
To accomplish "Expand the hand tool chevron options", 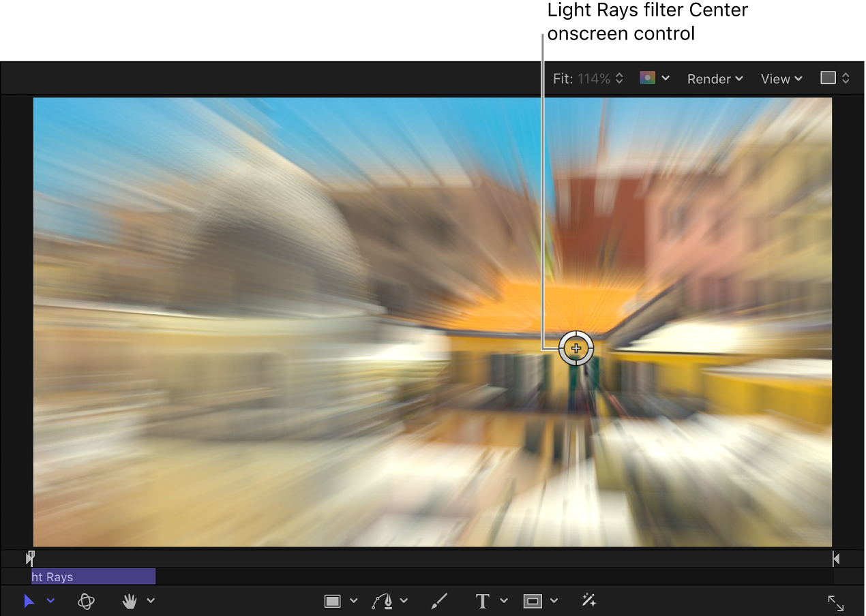I will click(151, 601).
